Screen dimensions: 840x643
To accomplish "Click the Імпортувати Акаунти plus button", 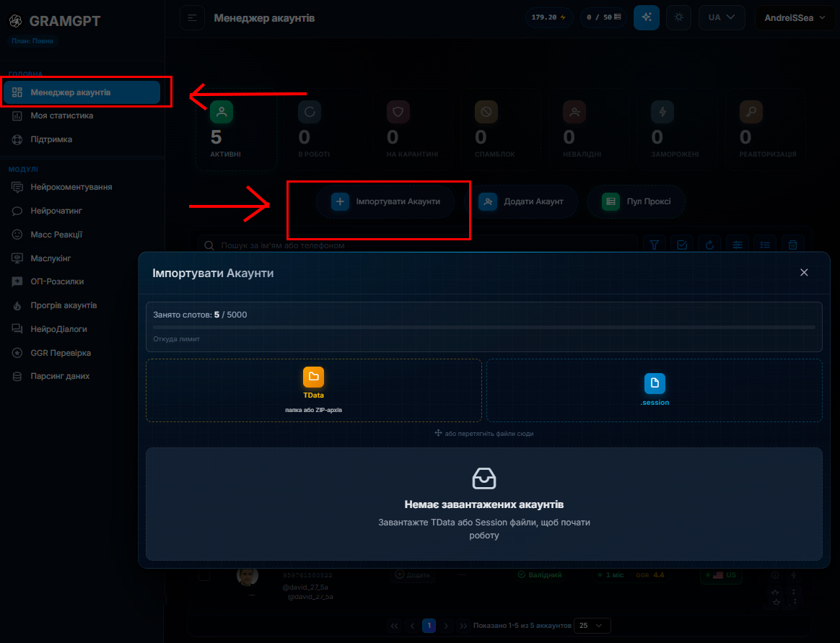I will tap(385, 201).
